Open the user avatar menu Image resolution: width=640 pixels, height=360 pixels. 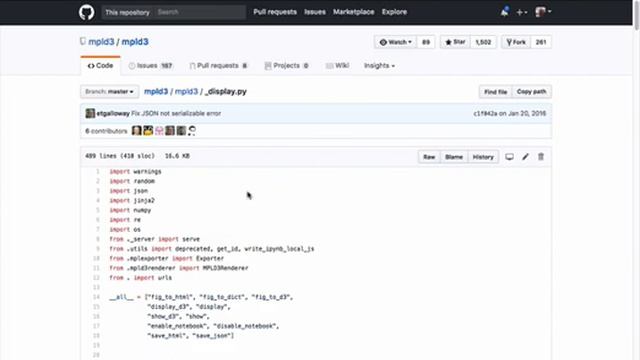pos(543,12)
